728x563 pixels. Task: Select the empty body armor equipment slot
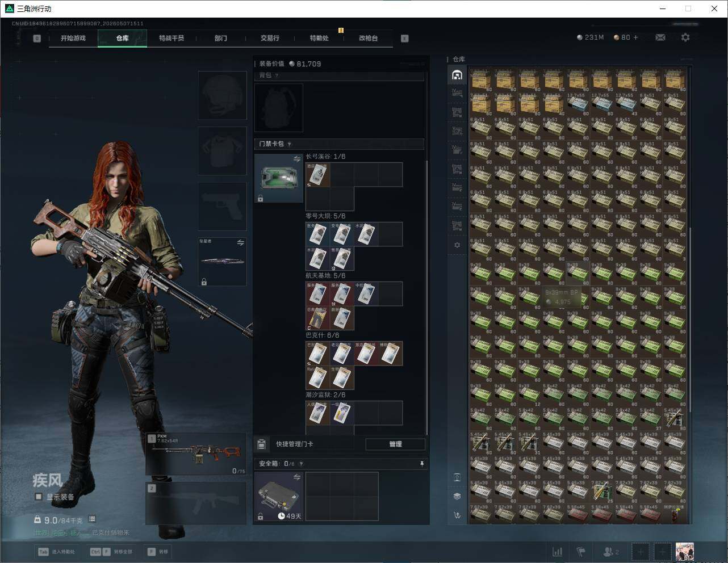click(x=223, y=150)
